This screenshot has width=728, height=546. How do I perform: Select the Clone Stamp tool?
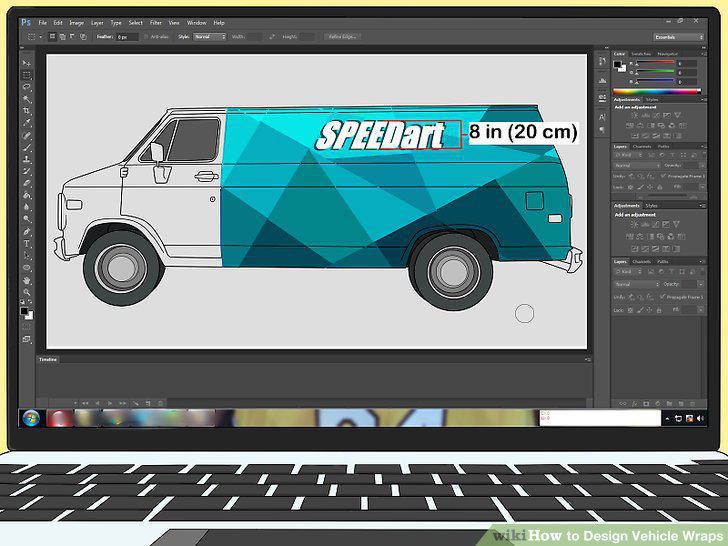point(26,160)
